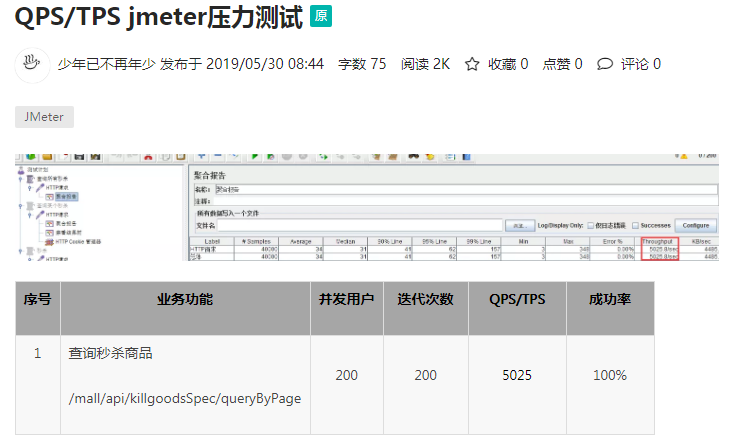Image resolution: width=730 pixels, height=442 pixels.
Task: Tick the Successes checkbox
Action: 635,225
